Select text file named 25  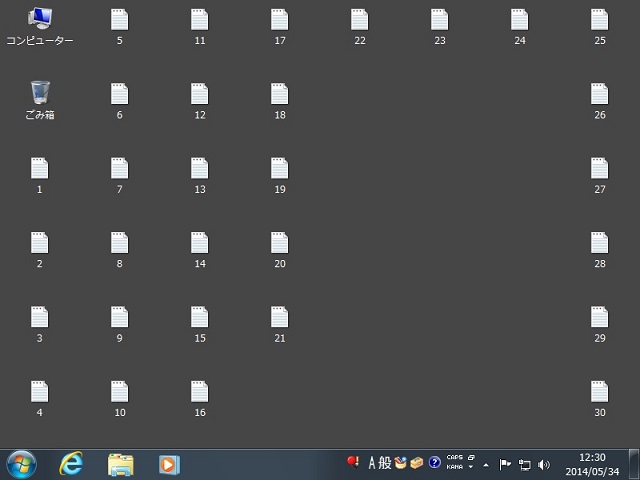[600, 27]
